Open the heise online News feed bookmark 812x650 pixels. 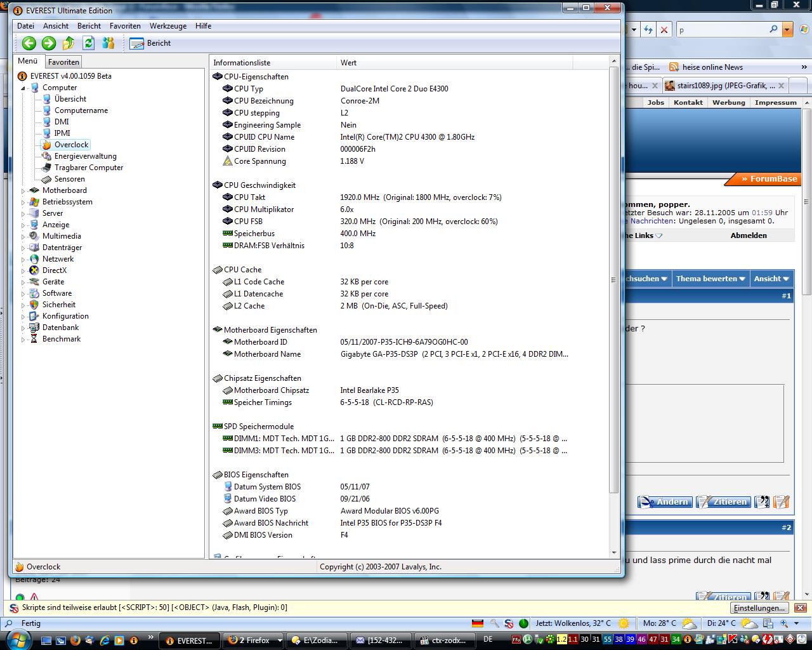click(x=706, y=67)
